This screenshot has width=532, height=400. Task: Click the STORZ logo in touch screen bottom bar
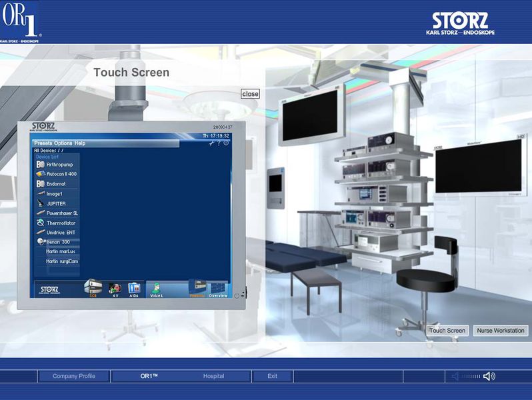49,290
